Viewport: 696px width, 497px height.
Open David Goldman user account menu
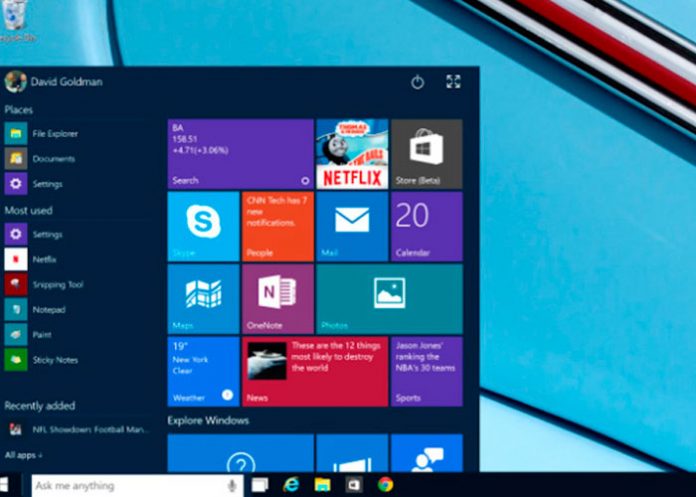click(53, 82)
